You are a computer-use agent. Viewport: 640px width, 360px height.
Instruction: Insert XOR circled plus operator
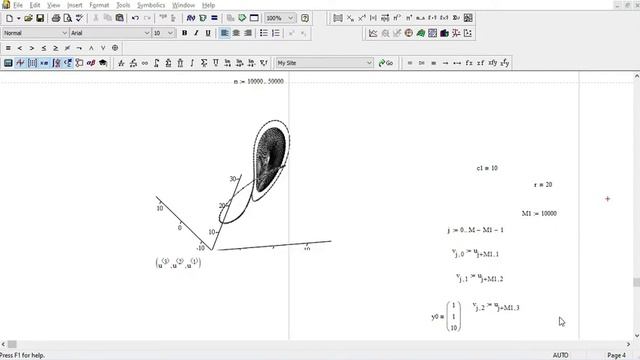115,48
